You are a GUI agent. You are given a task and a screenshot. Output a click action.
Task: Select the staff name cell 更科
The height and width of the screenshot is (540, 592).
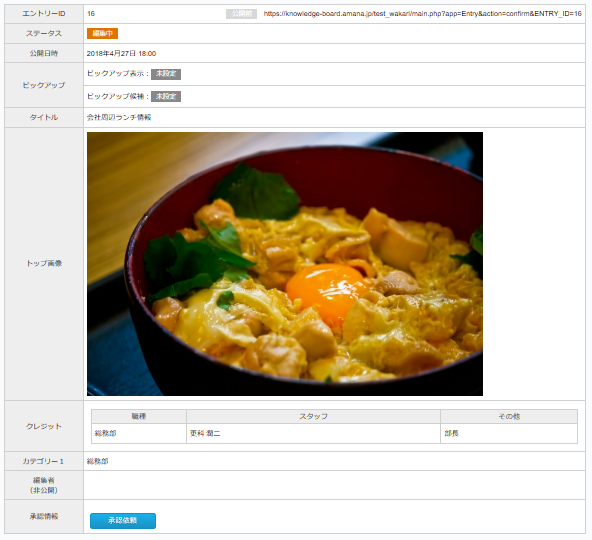point(313,433)
